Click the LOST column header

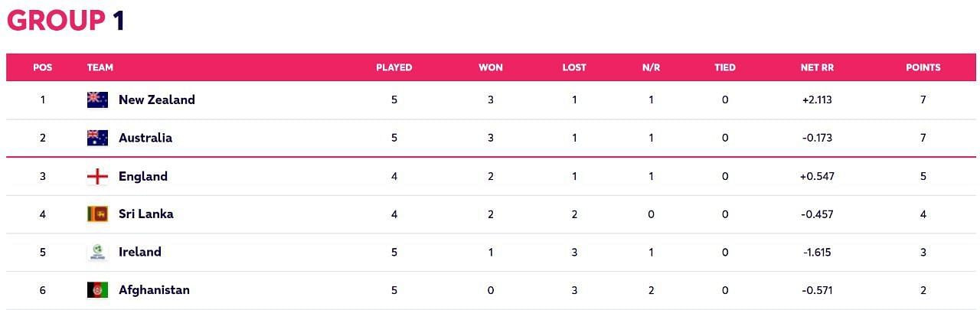click(x=574, y=67)
